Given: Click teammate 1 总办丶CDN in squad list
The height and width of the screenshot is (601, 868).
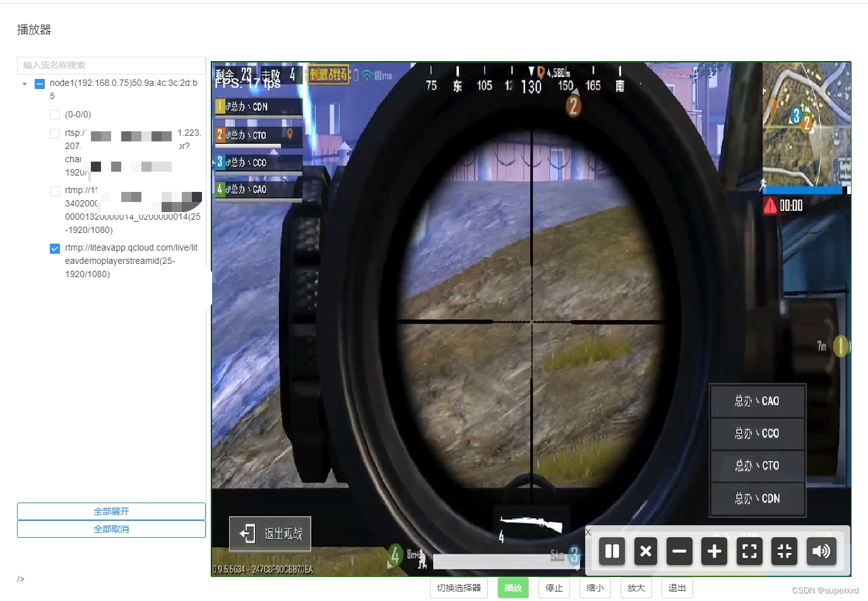Looking at the screenshot, I should 258,107.
